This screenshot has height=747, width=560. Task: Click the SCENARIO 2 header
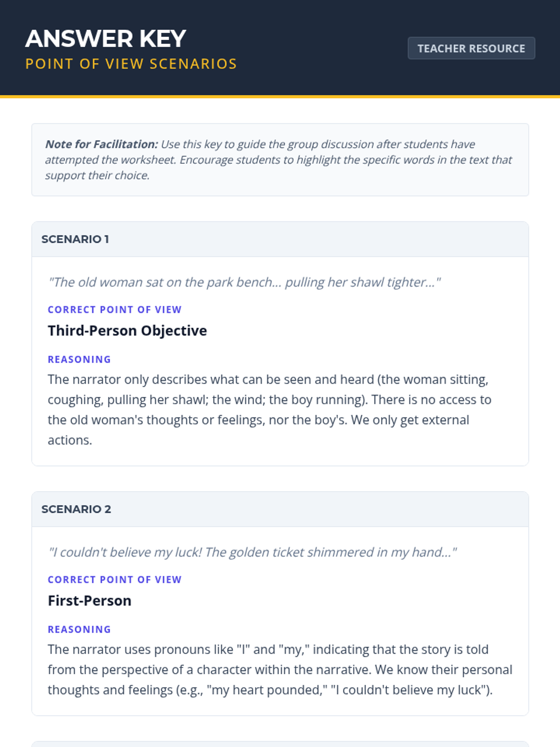[280, 509]
